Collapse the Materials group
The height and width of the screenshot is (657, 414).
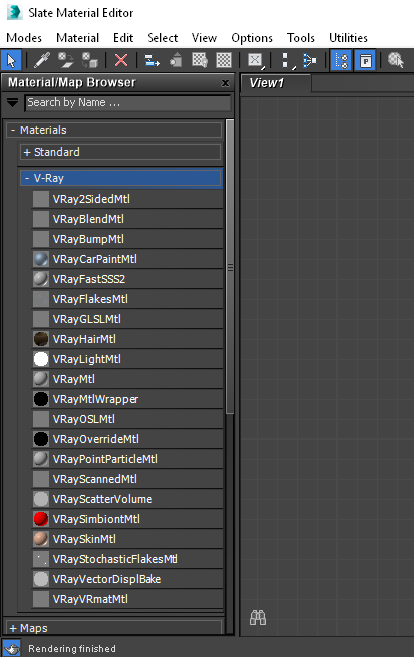click(114, 130)
